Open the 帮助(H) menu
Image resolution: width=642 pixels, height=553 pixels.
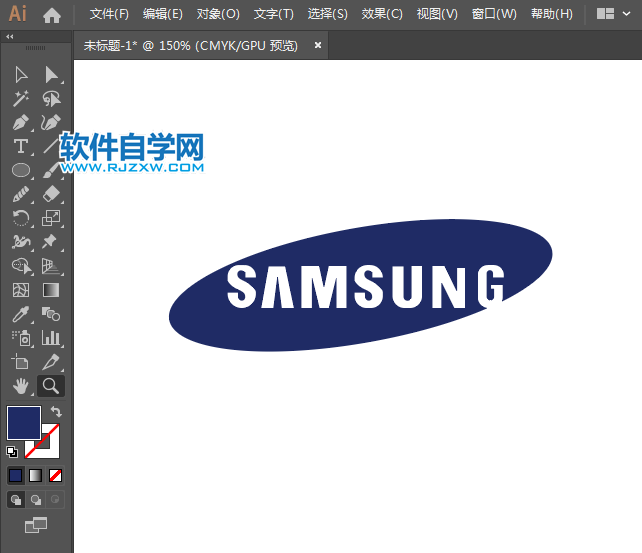(552, 14)
